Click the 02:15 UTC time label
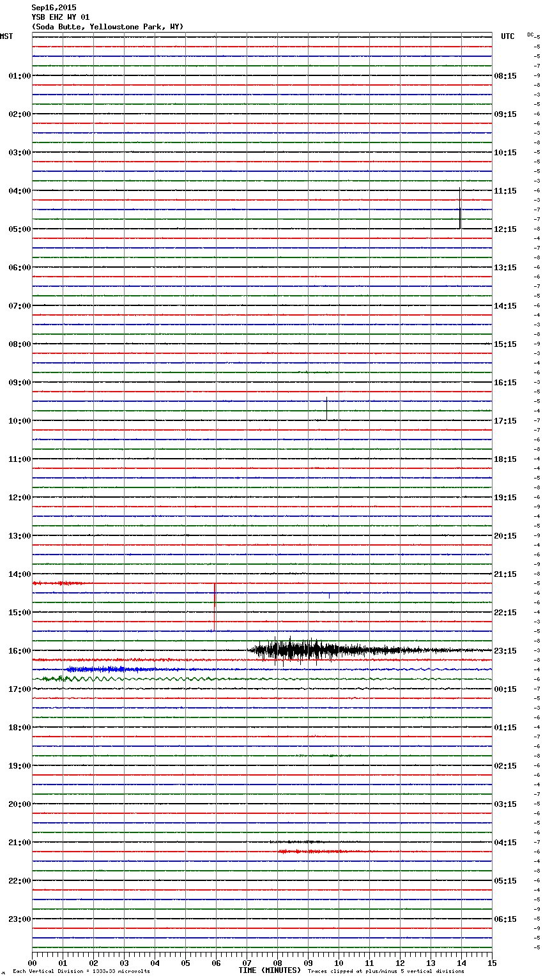The image size is (543, 980). [505, 766]
